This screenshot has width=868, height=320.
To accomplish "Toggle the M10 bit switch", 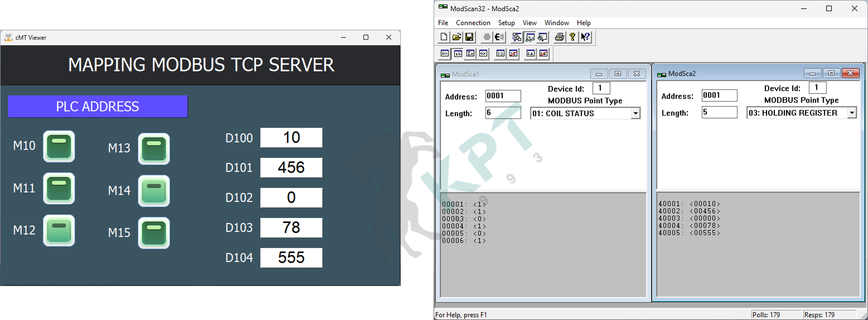I will [59, 146].
